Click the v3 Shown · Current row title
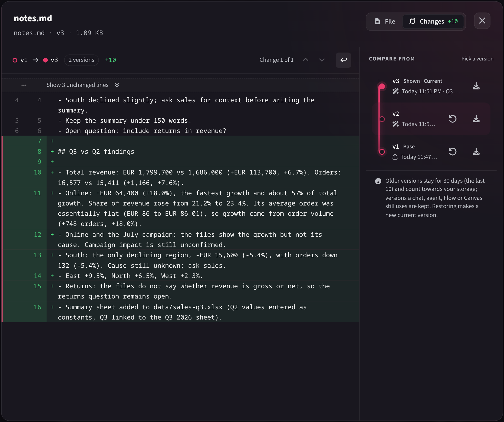 click(417, 81)
